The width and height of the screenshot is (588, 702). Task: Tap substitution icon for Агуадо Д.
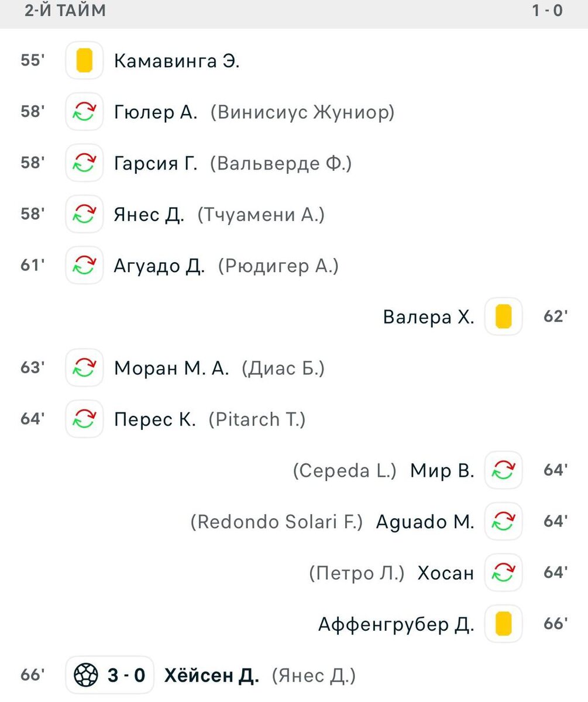coord(85,266)
